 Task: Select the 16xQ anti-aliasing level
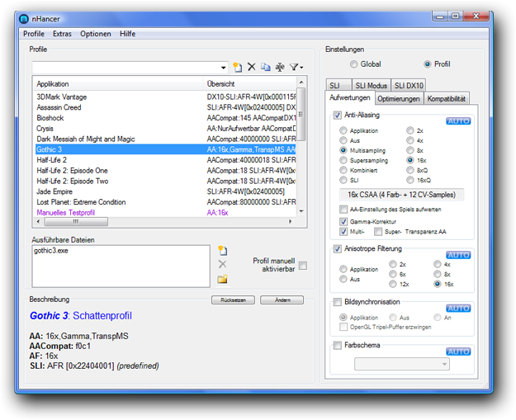(x=410, y=180)
